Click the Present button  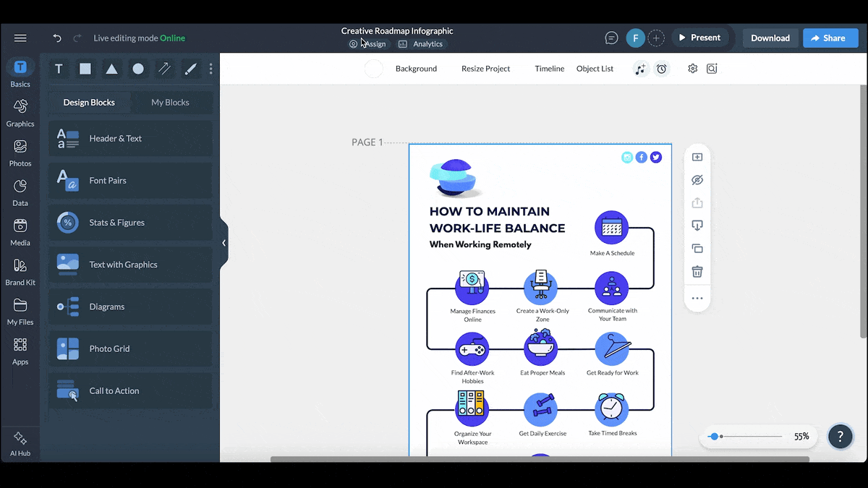point(700,37)
